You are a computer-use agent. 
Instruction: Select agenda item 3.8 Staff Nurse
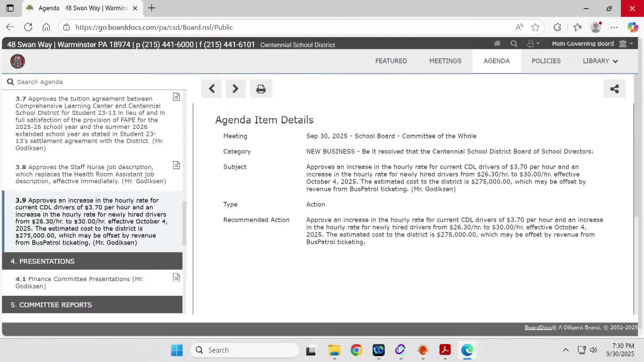point(91,174)
